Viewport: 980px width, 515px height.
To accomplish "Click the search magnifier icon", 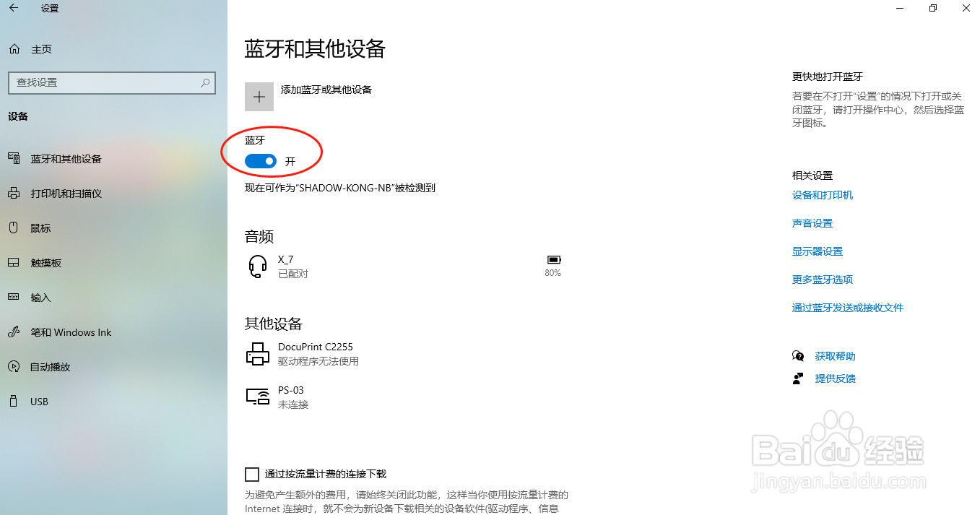I will click(206, 82).
